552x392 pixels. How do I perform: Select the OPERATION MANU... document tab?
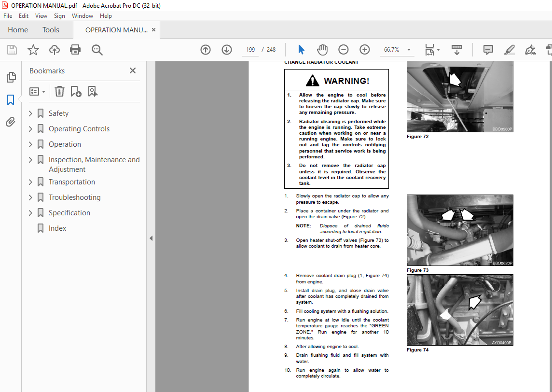tap(116, 30)
